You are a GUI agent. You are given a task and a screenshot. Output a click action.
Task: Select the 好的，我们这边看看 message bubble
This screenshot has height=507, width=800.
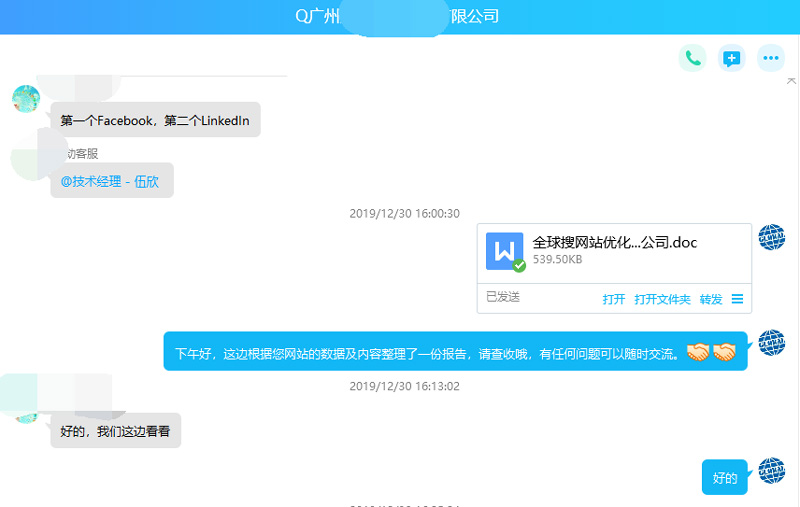pos(115,431)
